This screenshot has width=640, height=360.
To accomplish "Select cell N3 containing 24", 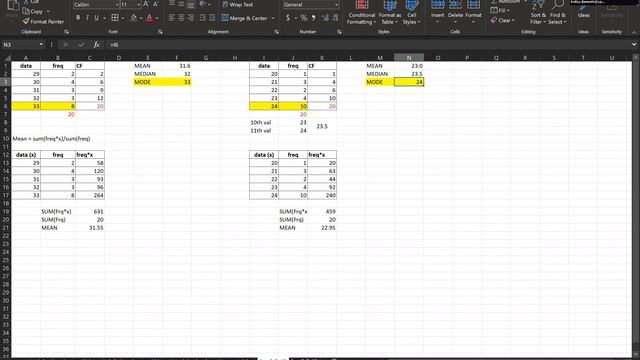I will click(409, 82).
